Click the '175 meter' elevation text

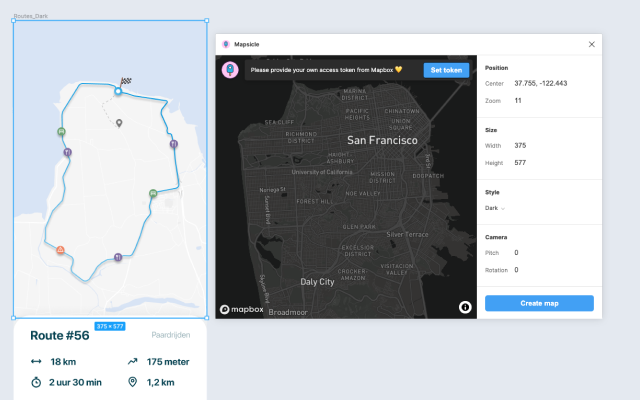click(x=168, y=362)
